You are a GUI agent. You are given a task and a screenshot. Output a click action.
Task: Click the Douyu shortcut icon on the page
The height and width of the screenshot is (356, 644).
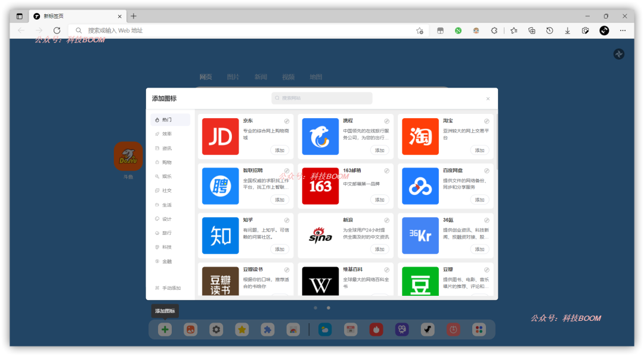coord(128,156)
